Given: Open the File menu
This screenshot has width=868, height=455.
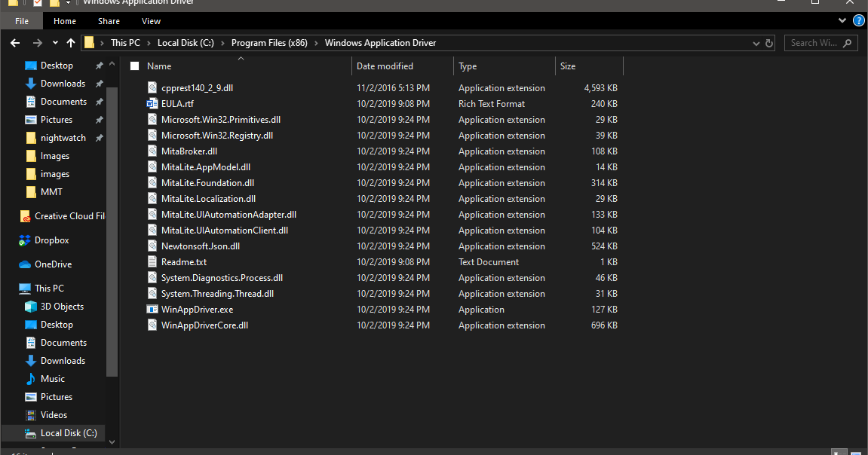Looking at the screenshot, I should (x=21, y=20).
